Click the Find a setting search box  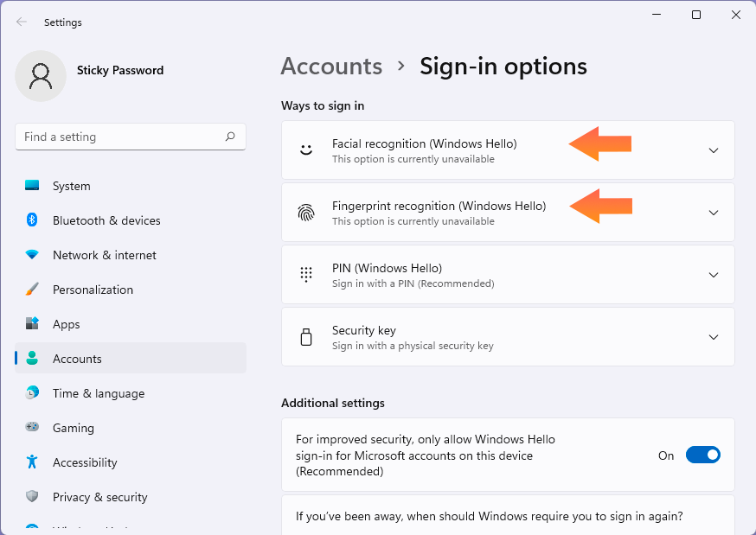click(x=131, y=137)
